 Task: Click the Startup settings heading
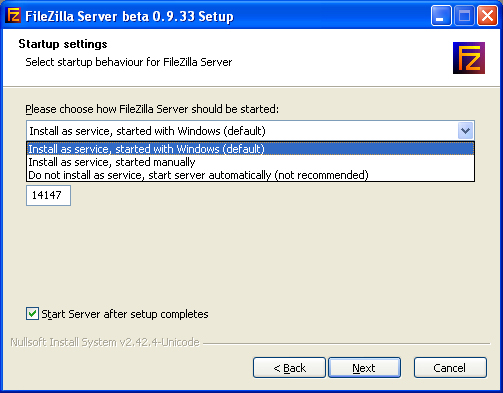pos(63,44)
